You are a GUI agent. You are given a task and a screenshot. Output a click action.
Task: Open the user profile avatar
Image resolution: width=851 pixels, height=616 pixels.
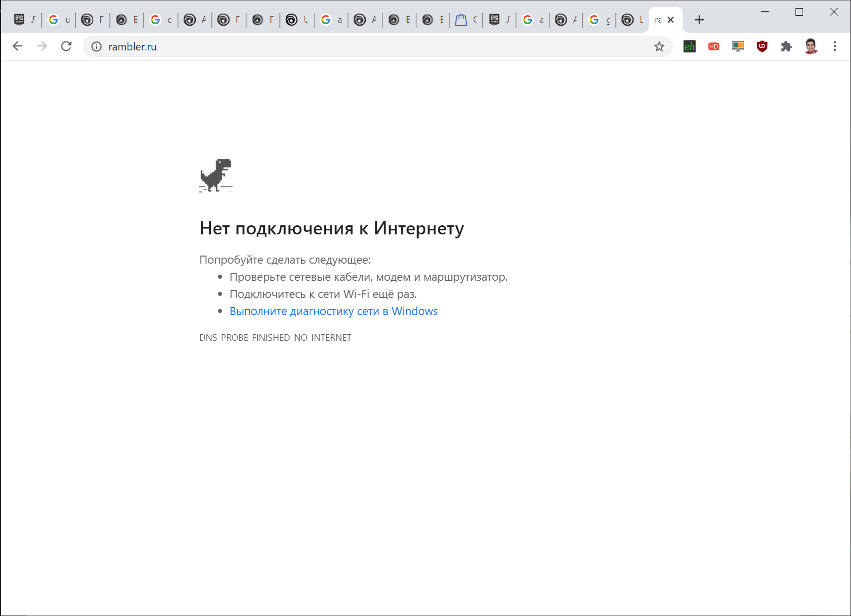pyautogui.click(x=811, y=46)
